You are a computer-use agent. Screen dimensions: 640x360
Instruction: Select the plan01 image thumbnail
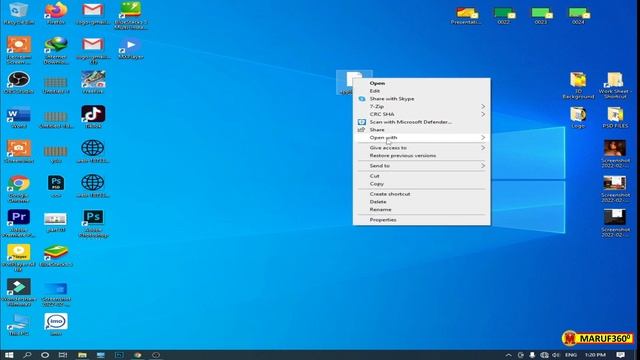(x=56, y=222)
